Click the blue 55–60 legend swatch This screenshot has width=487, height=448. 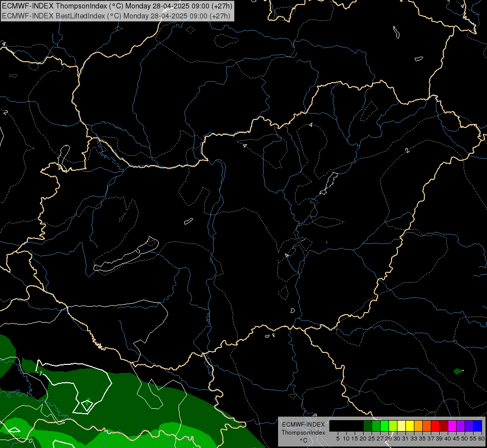point(478,426)
